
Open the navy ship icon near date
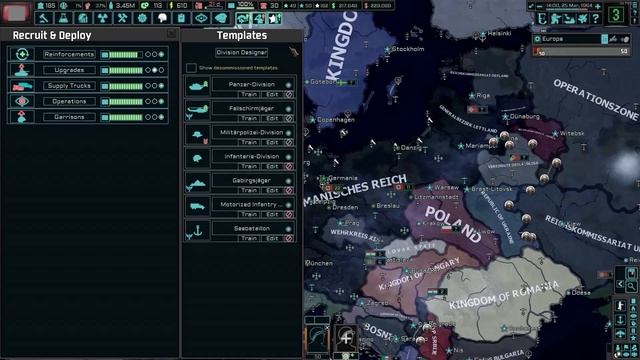click(x=569, y=18)
